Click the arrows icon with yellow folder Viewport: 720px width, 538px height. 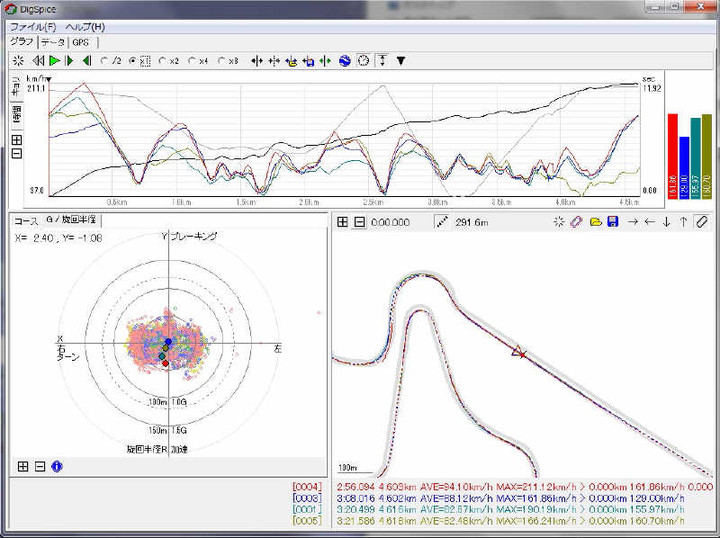click(x=291, y=61)
